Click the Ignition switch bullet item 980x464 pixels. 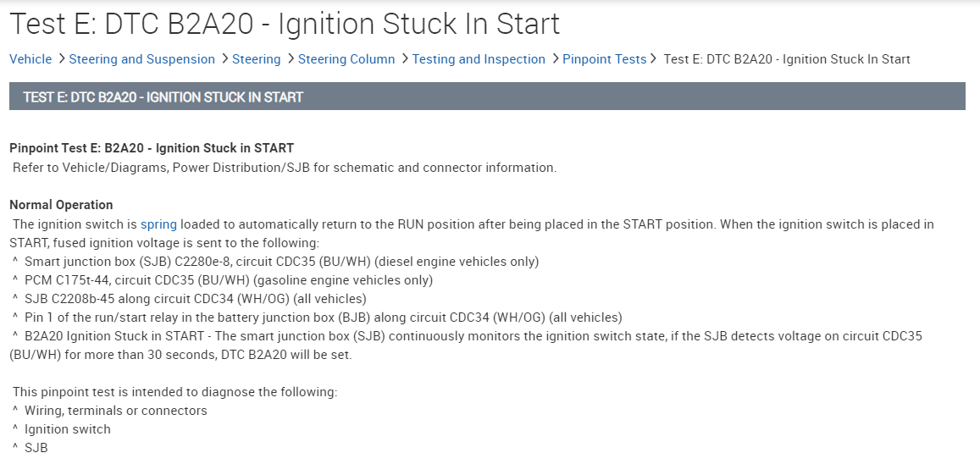(x=68, y=429)
